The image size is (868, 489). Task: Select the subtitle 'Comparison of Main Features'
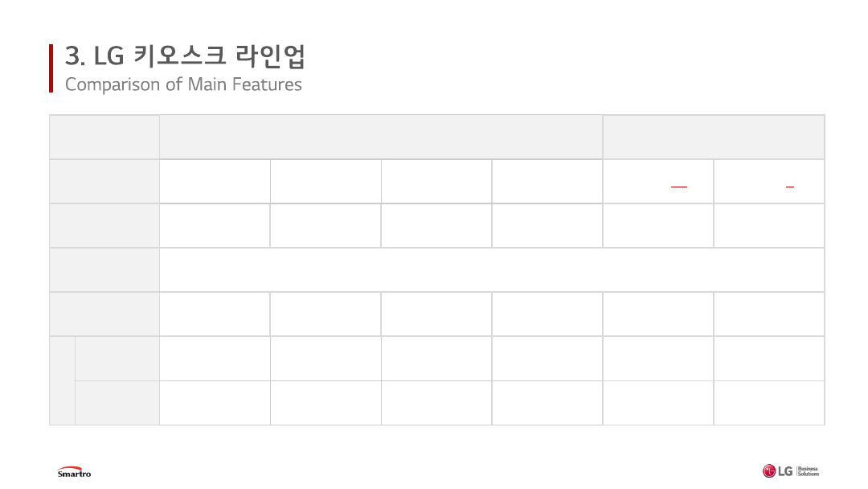(x=183, y=84)
